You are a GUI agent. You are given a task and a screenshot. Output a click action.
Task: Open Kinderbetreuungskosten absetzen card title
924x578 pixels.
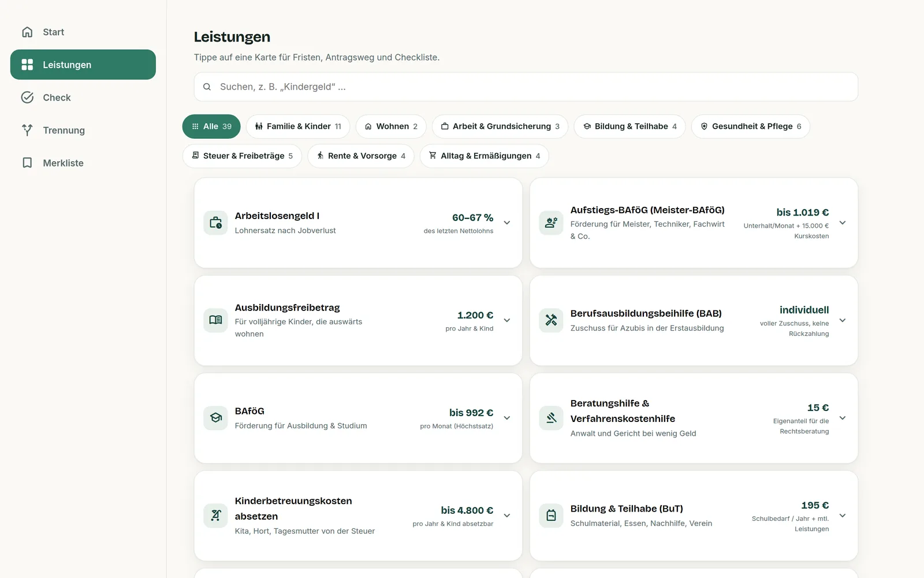pos(293,509)
